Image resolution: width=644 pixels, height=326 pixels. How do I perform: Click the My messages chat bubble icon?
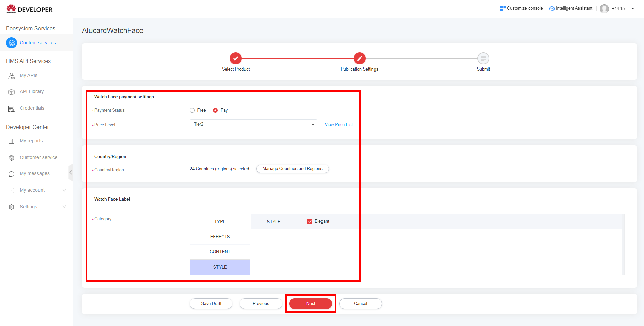pyautogui.click(x=11, y=174)
